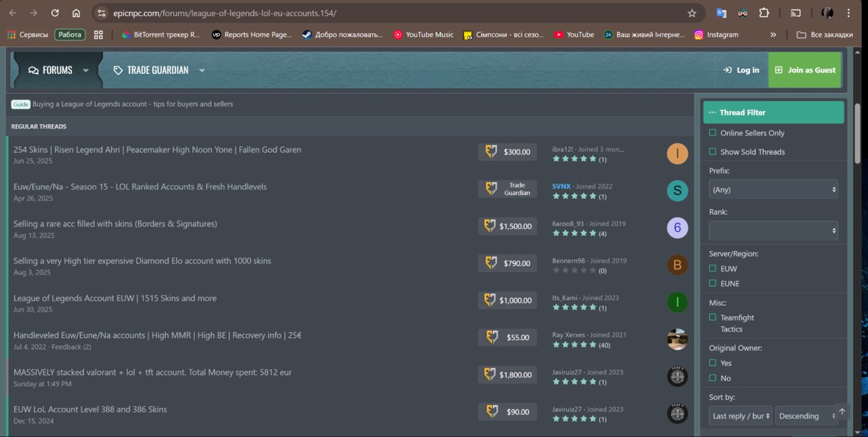Image resolution: width=868 pixels, height=437 pixels.
Task: Enable Show Sold Threads checkbox
Action: [712, 151]
